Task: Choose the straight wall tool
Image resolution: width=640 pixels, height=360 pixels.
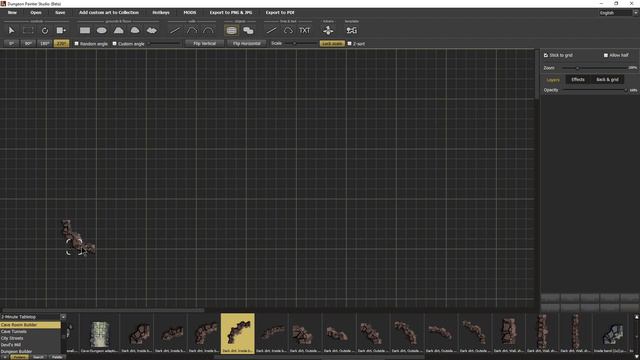Action: [175, 30]
